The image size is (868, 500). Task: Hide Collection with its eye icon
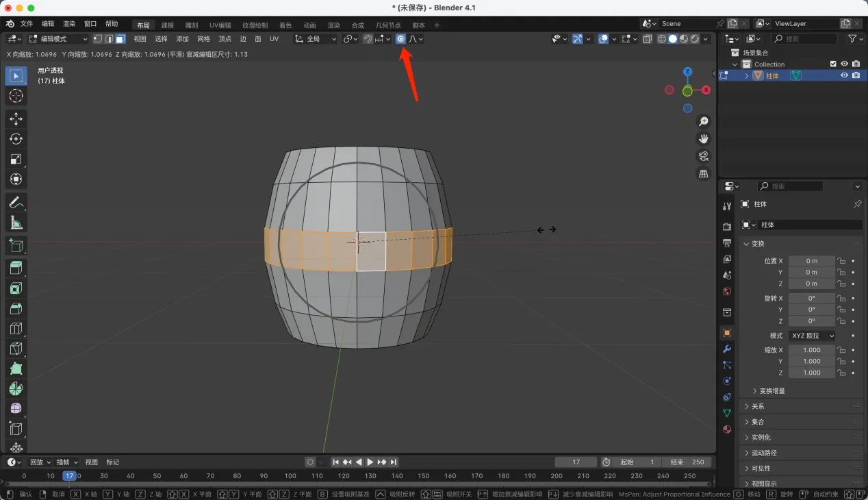pyautogui.click(x=844, y=64)
